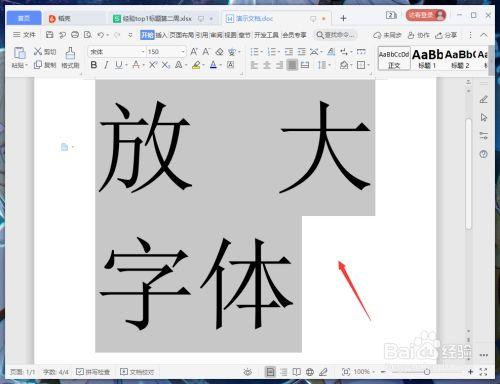This screenshot has height=384, width=500.
Task: Toggle justified text alignment
Action: [292, 65]
